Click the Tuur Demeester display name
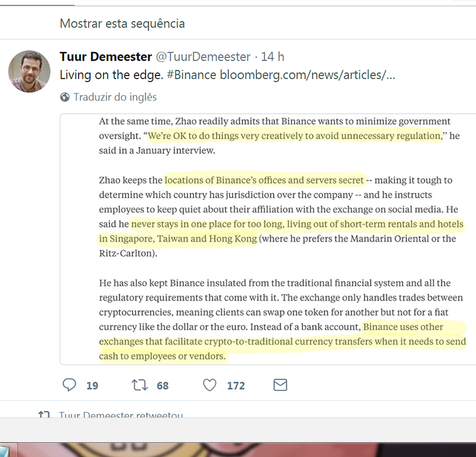476x457 pixels. pos(106,57)
